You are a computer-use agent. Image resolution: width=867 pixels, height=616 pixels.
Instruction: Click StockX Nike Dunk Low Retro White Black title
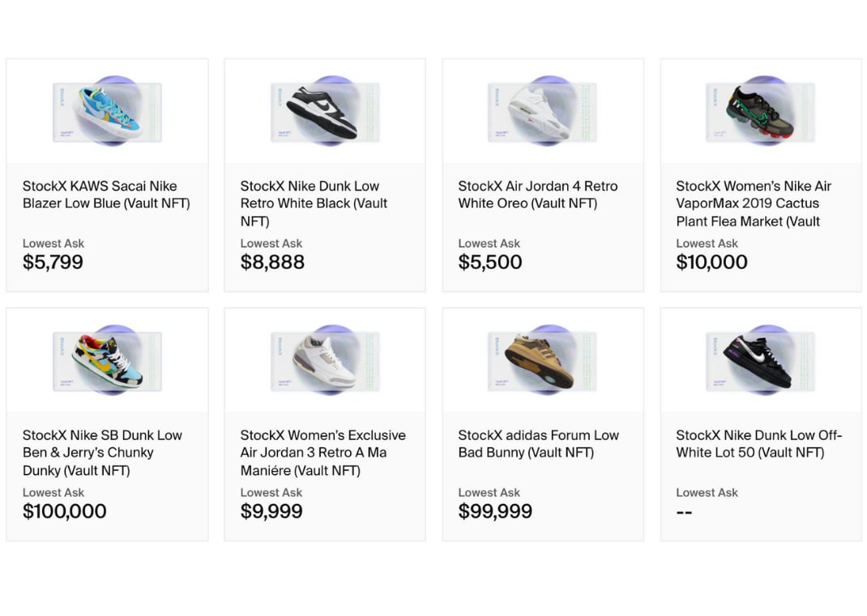pyautogui.click(x=314, y=203)
